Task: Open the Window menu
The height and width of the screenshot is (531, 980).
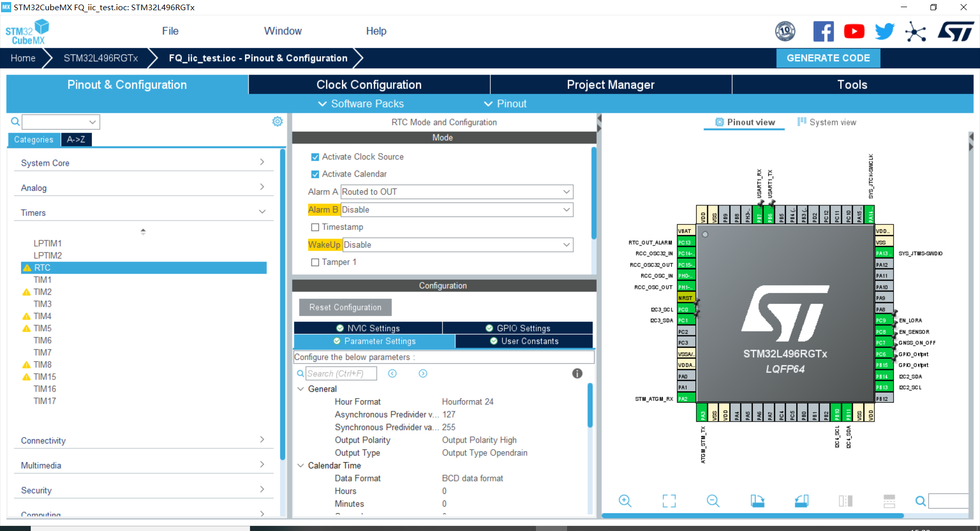Action: coord(283,31)
